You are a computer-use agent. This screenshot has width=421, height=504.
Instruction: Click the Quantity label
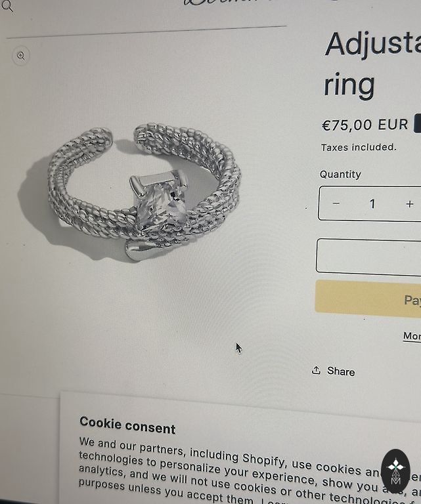pyautogui.click(x=340, y=174)
